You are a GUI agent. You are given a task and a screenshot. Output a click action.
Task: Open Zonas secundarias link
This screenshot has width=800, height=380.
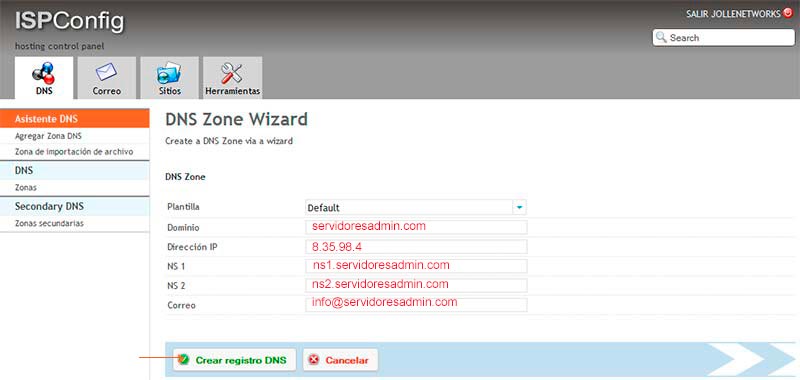[49, 223]
